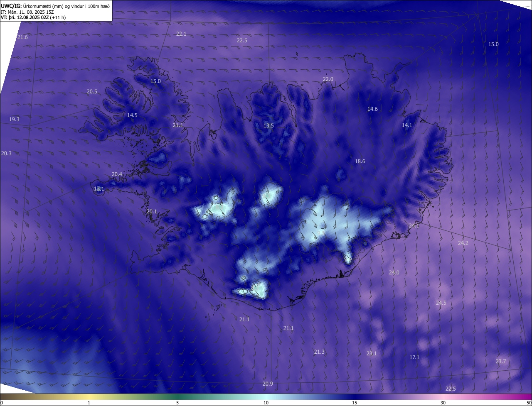
Task: Click the 1 tick on the color scale
Action: (x=89, y=403)
